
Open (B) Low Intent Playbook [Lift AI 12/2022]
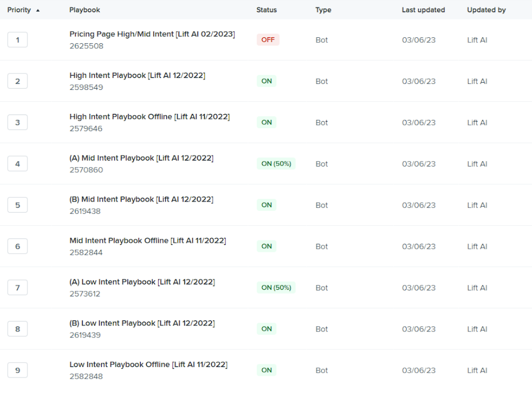click(x=141, y=323)
